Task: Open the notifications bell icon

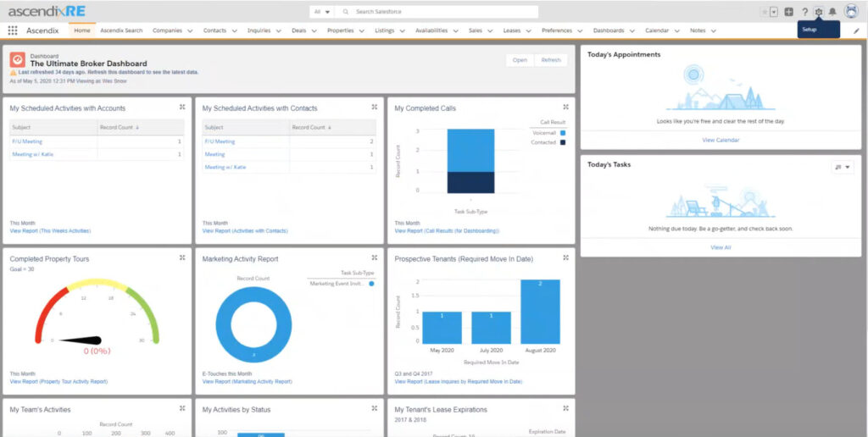Action: 832,12
